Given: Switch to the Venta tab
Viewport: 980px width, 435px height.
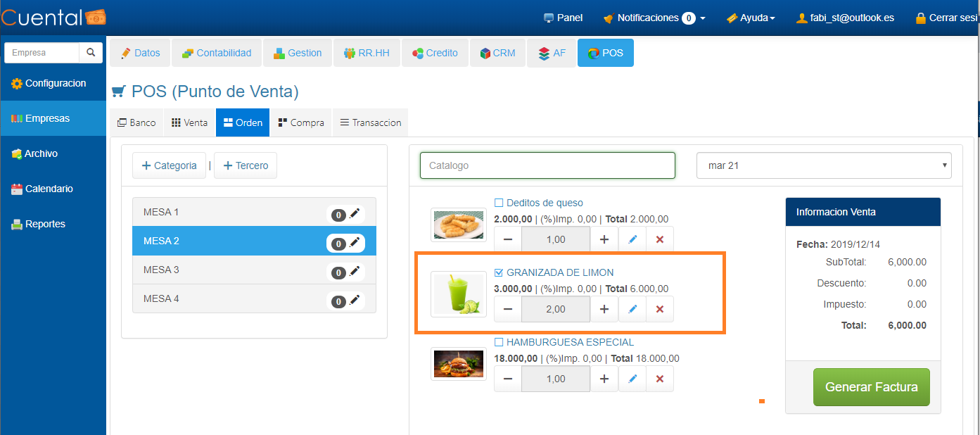Looking at the screenshot, I should (190, 122).
